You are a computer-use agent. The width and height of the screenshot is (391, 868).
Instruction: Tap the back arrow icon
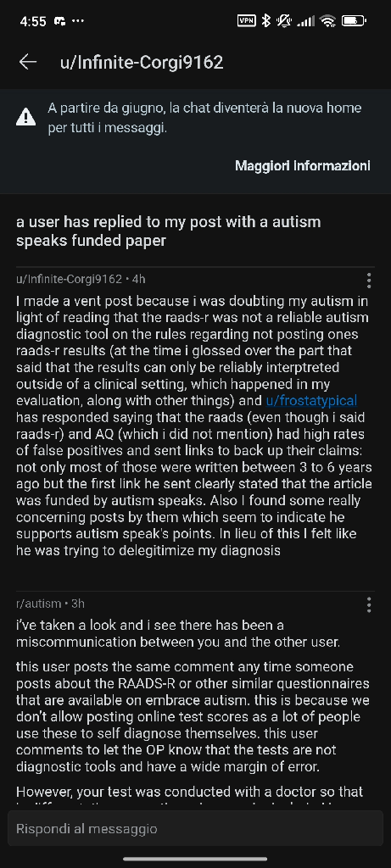[x=28, y=62]
